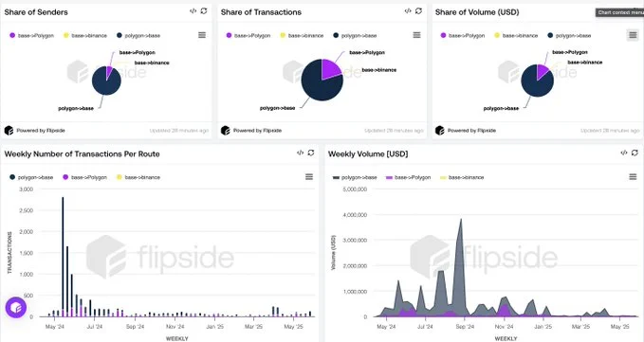Click the highest peak in Weekly Volume chart

(x=461, y=220)
